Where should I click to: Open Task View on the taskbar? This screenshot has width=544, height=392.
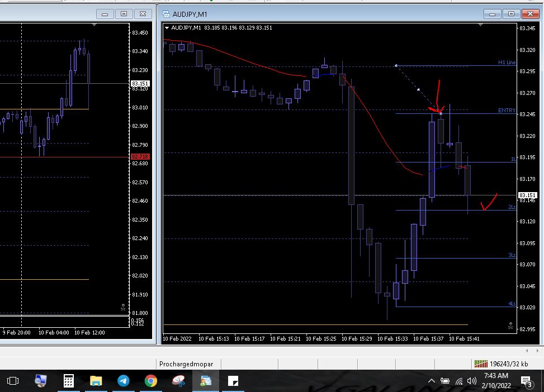click(x=13, y=381)
